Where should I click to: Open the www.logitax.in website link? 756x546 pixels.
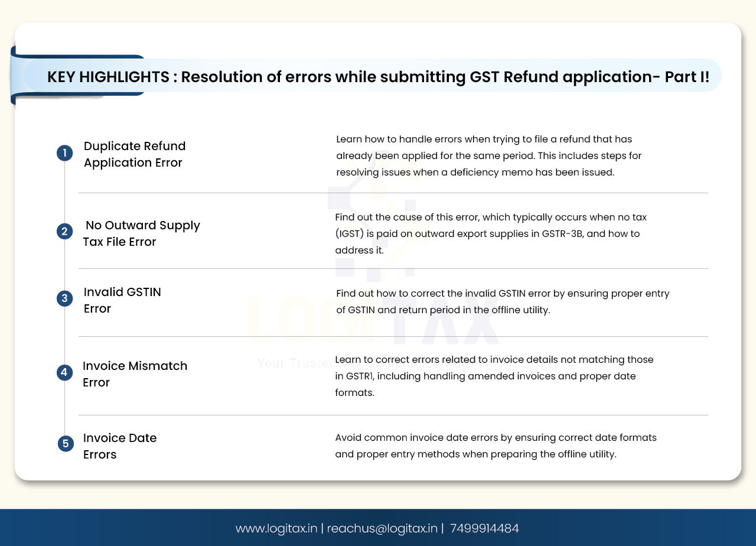click(x=276, y=528)
